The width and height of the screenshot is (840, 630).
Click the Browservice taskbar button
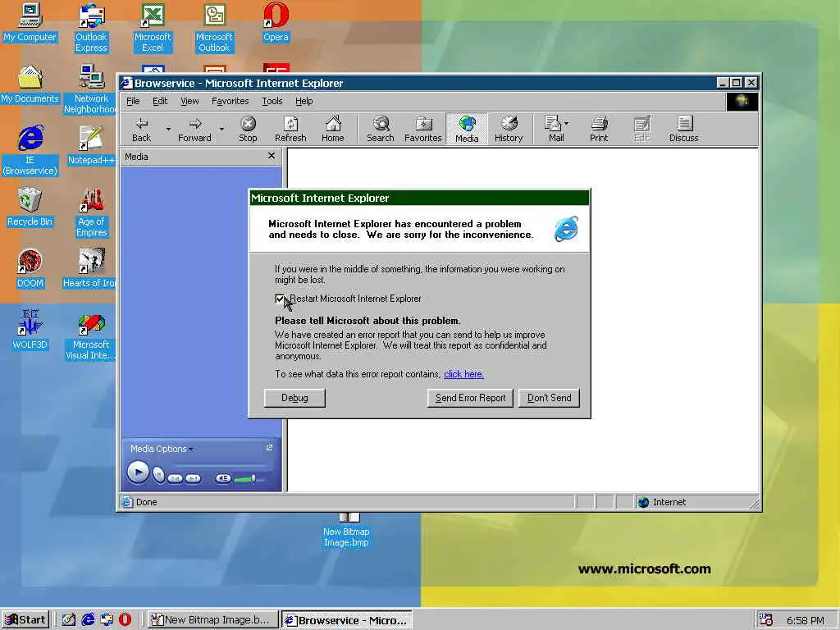[347, 620]
